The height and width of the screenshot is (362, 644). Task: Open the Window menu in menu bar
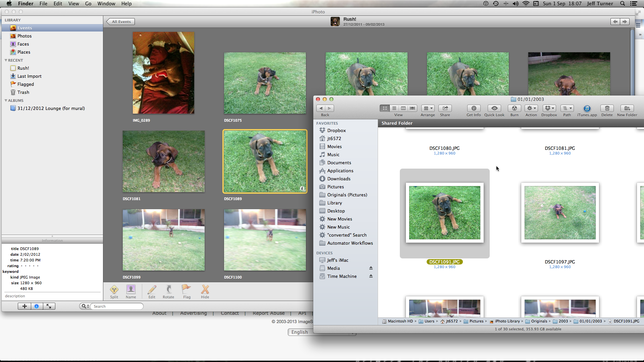tap(106, 4)
